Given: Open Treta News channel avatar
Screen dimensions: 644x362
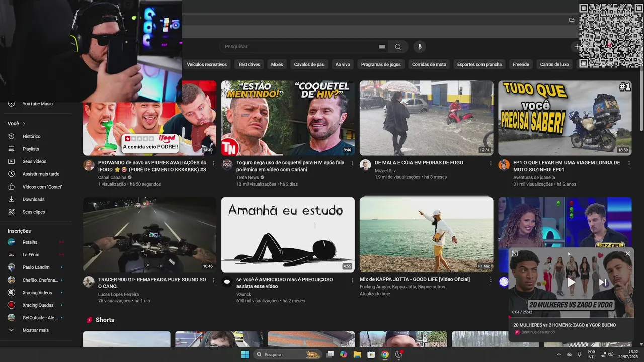Looking at the screenshot, I should click(227, 165).
